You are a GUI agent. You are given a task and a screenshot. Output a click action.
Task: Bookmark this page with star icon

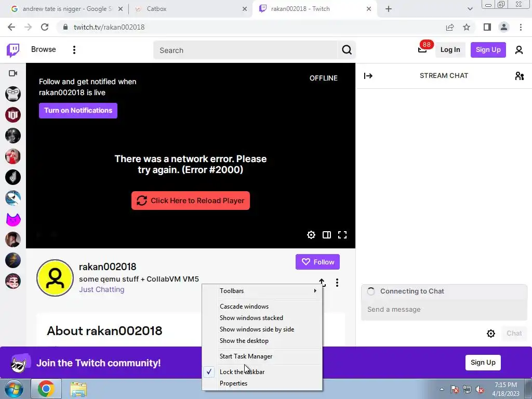pos(467,27)
